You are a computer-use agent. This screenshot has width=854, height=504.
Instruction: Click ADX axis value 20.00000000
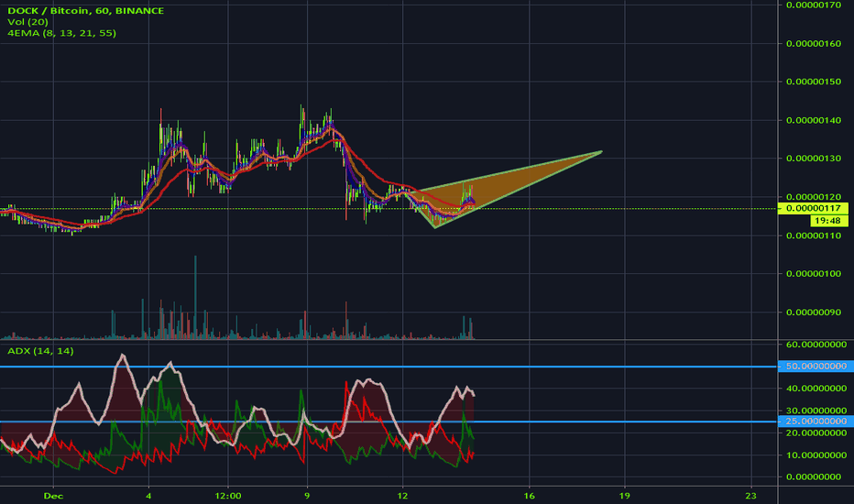[816, 433]
